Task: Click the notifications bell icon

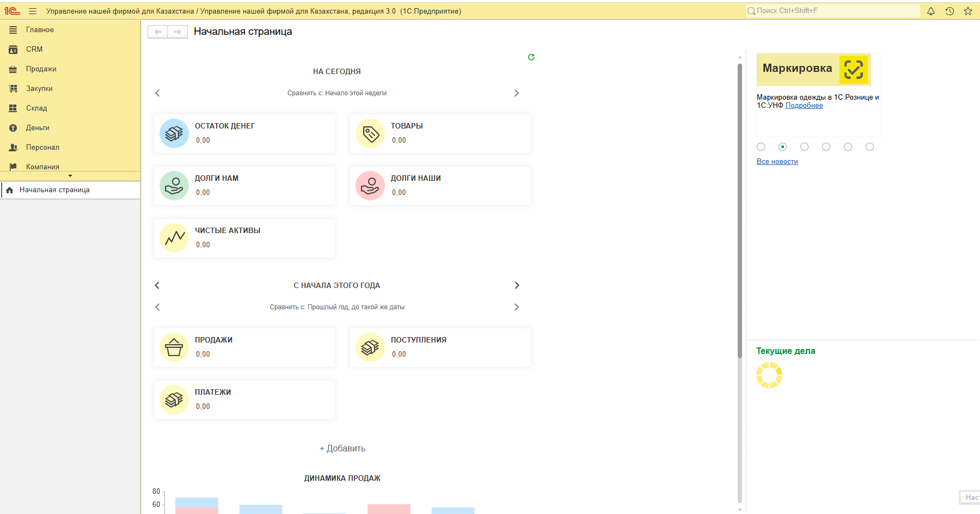Action: click(x=931, y=11)
